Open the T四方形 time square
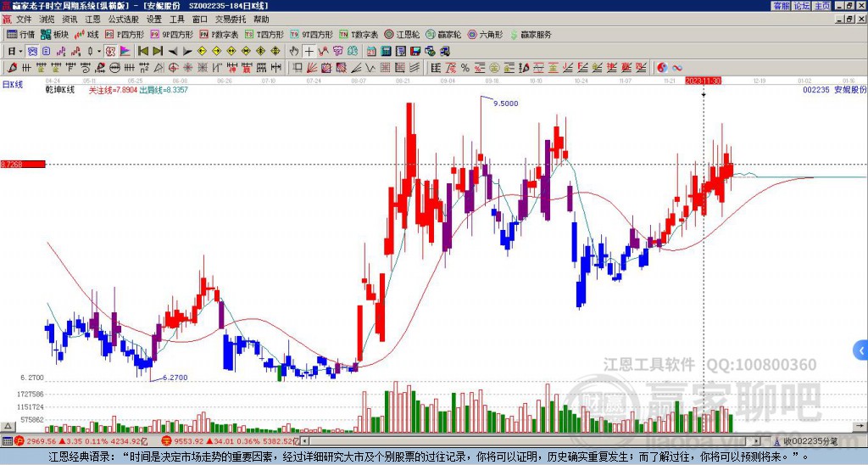Viewport: 868px width, 465px height. point(264,34)
